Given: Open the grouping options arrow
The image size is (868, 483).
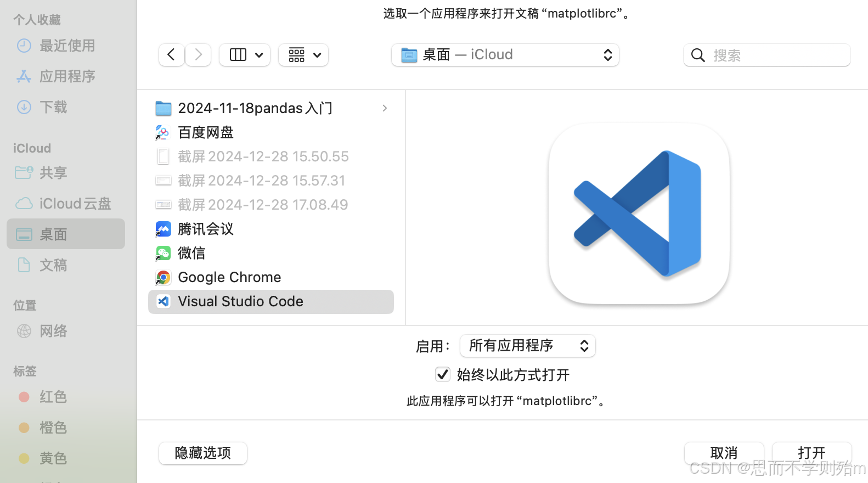Looking at the screenshot, I should [317, 55].
